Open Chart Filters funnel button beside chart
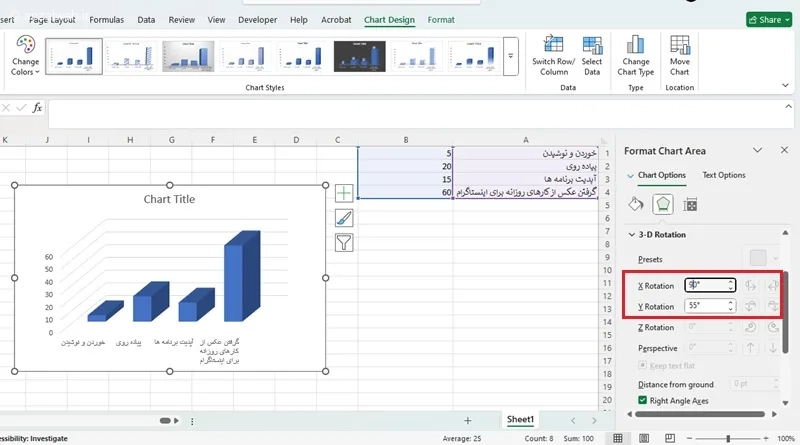The width and height of the screenshot is (800, 445). tap(344, 242)
